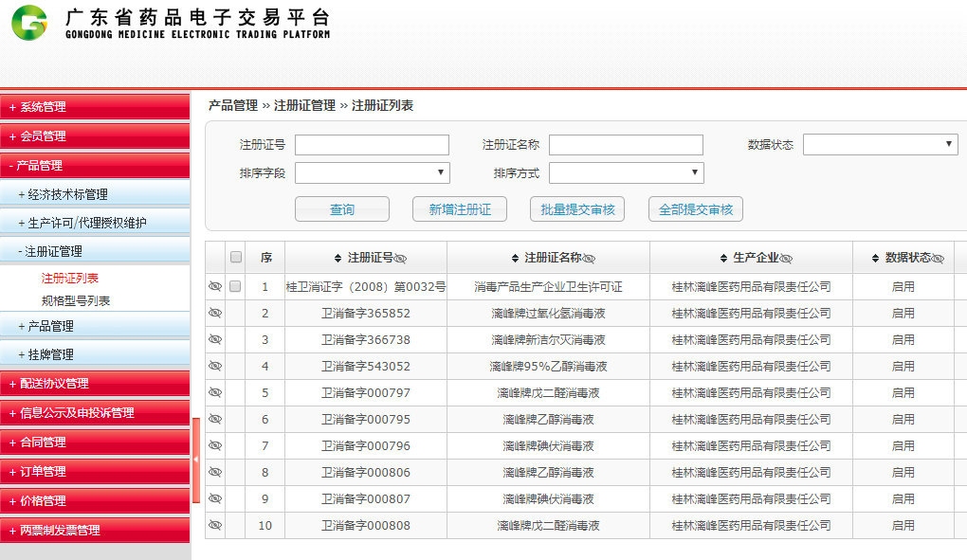
Task: Check the checkbox for row 1
Action: [235, 286]
